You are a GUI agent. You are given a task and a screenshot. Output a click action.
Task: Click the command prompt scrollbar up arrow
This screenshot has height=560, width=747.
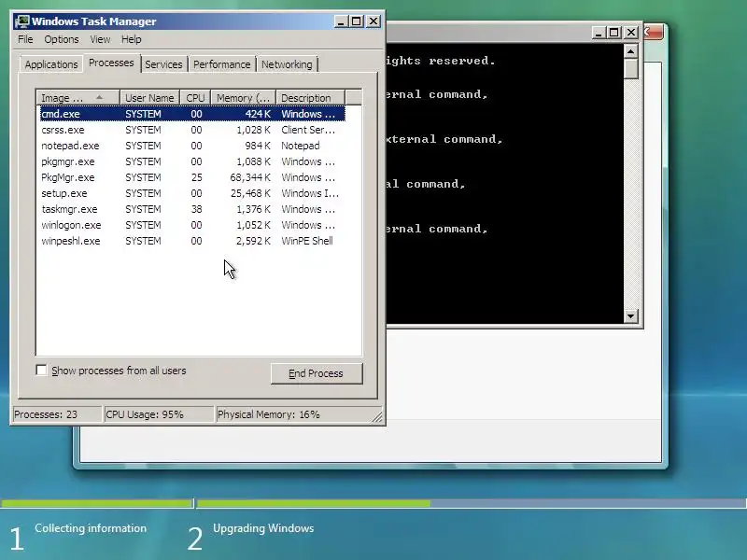631,51
